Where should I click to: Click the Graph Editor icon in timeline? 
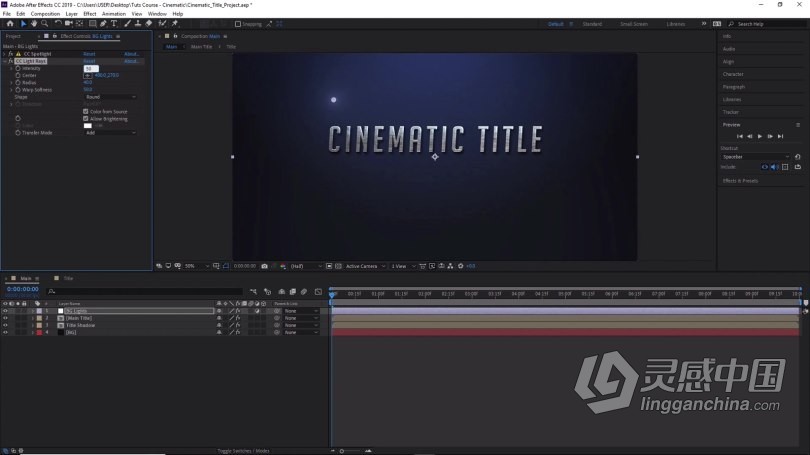[318, 292]
